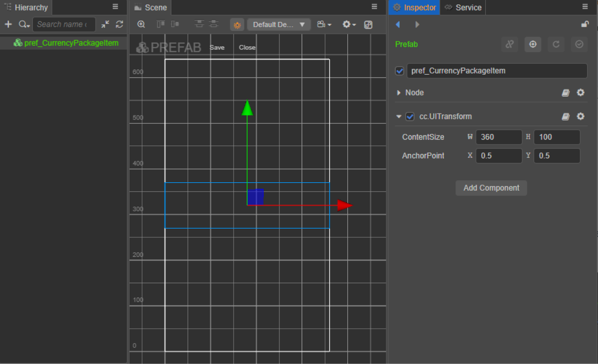
Task: Uncheck the pref_CurrencyPackageItem active checkbox
Action: pos(399,71)
